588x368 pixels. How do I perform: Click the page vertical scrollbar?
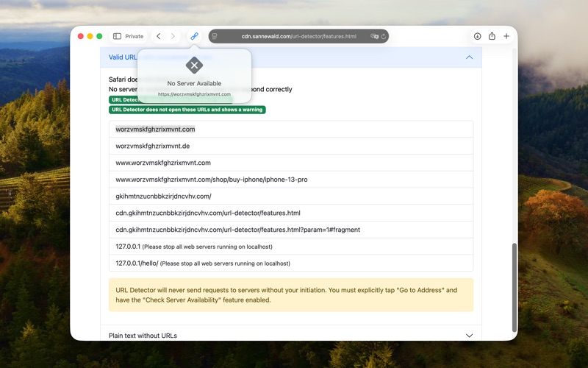(x=514, y=287)
